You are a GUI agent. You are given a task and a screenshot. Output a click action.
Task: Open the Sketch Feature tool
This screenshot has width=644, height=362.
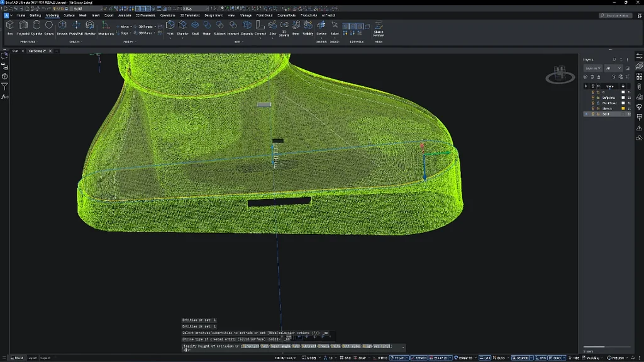click(x=378, y=29)
